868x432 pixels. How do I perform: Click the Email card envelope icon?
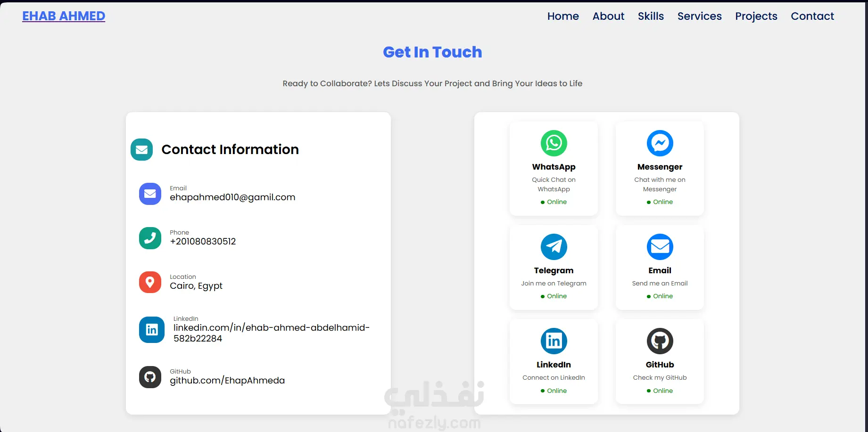pos(660,247)
